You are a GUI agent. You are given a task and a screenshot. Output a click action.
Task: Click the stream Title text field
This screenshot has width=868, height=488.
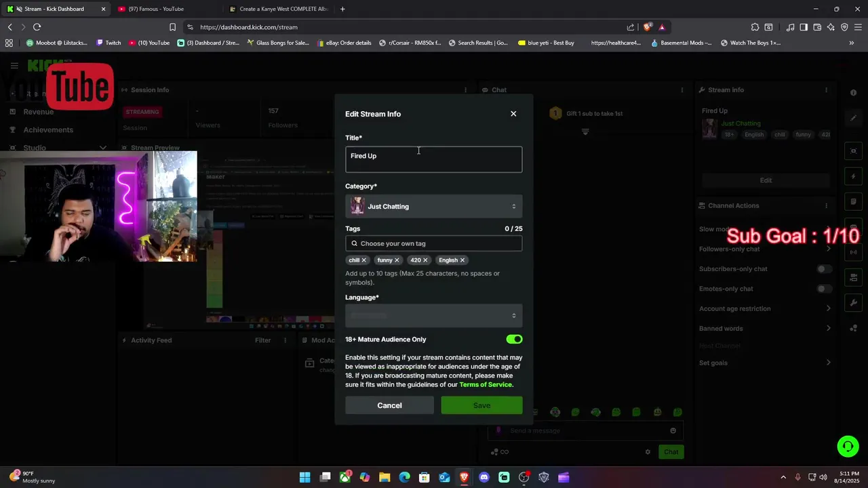(433, 159)
